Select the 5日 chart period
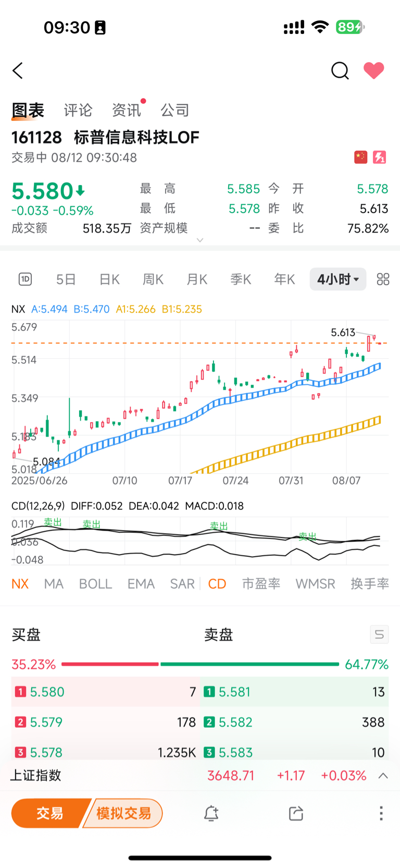The image size is (400, 868). (x=66, y=279)
